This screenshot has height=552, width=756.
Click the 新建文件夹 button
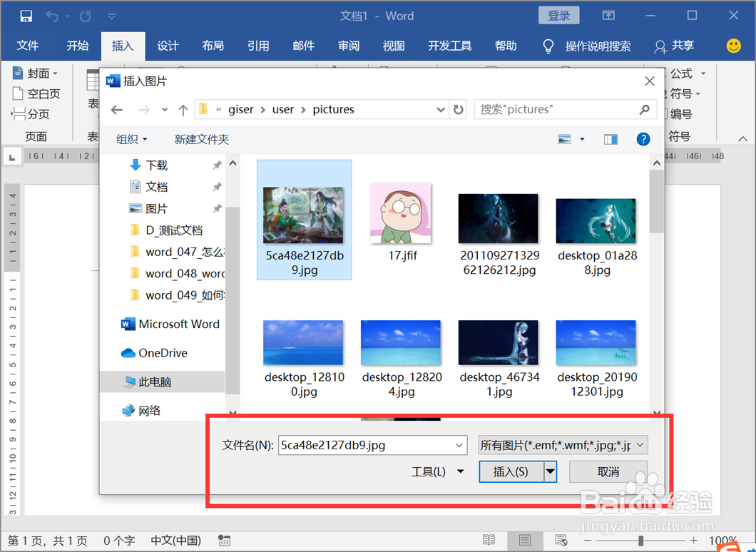click(x=201, y=138)
